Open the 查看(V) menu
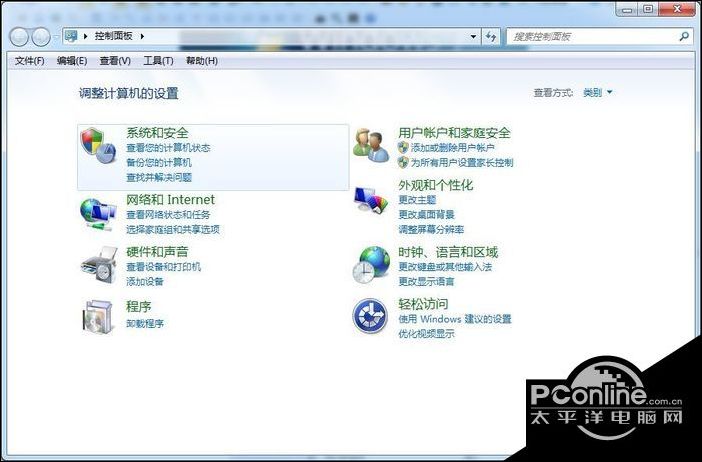Screen dimensions: 702x462 tap(115, 61)
